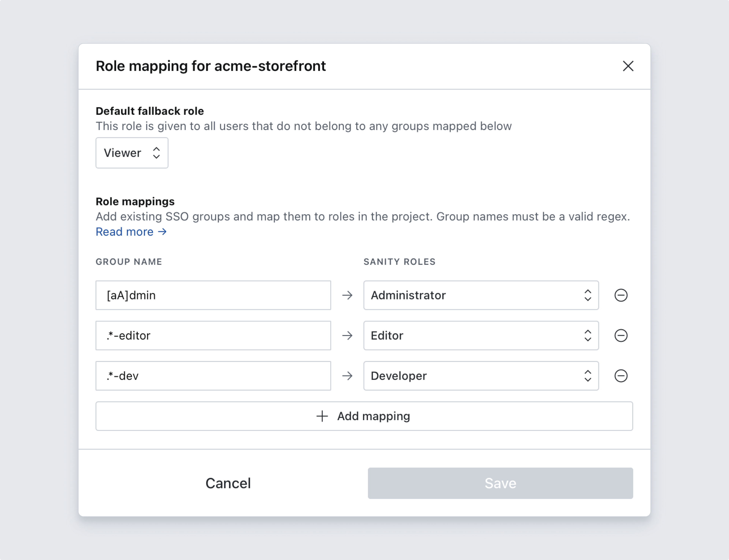Viewport: 729px width, 560px height.
Task: Click arrow icon beside .*-editor field
Action: coord(347,336)
